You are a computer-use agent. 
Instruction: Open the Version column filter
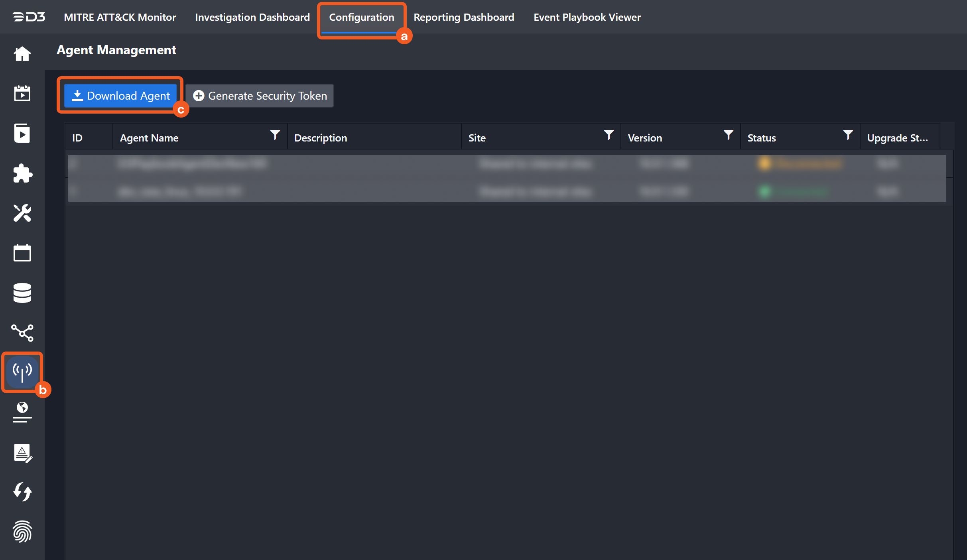tap(728, 136)
